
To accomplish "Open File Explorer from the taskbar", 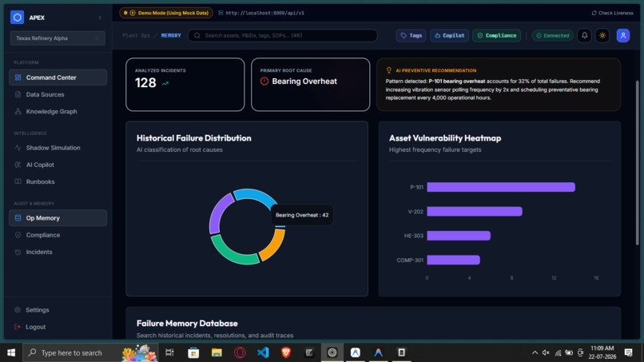I will (217, 352).
